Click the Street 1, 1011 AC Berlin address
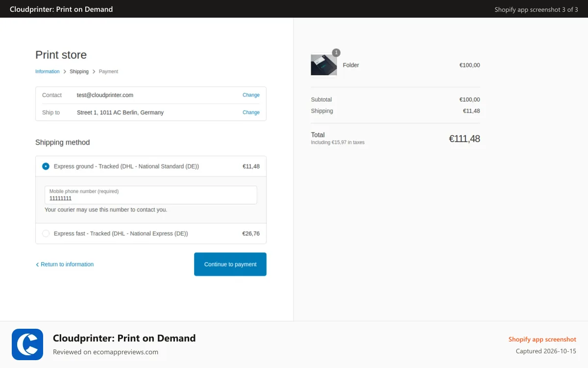This screenshot has width=588, height=368. point(120,112)
